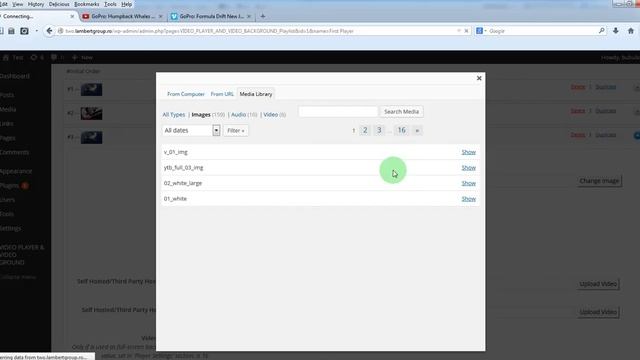Click the media search input field

point(338,111)
